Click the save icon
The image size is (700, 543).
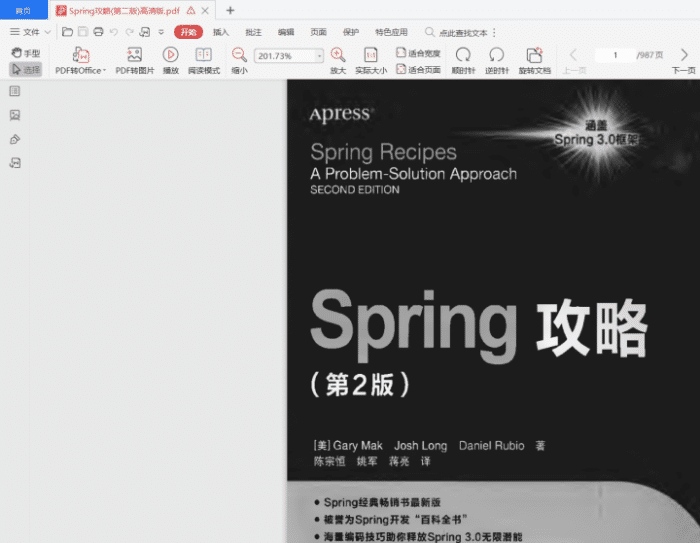tap(83, 32)
